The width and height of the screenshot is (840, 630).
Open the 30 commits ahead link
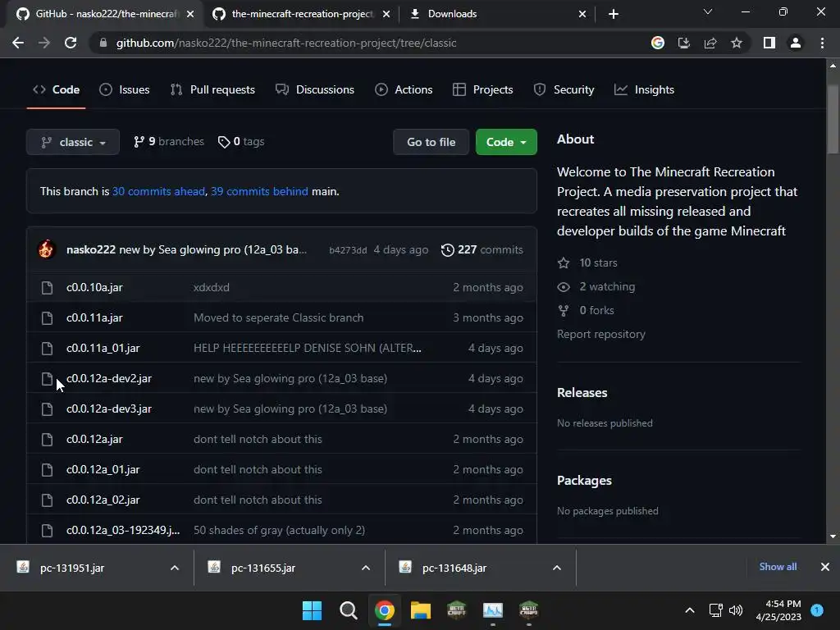point(158,191)
